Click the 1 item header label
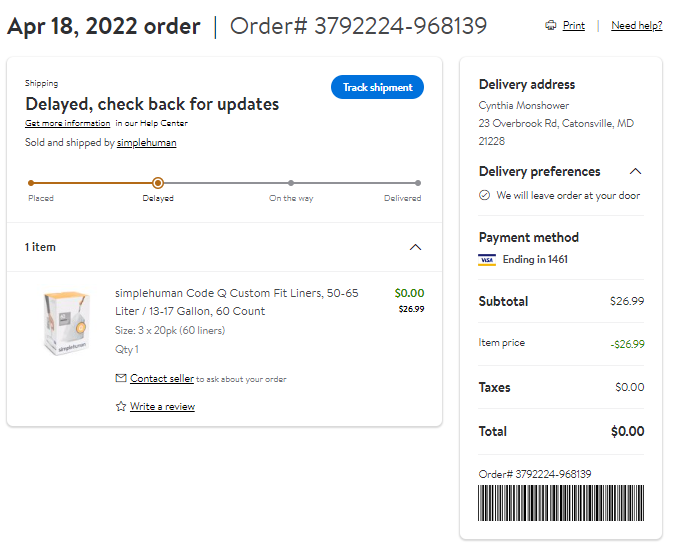Viewport: 685px width, 559px height. coord(40,247)
